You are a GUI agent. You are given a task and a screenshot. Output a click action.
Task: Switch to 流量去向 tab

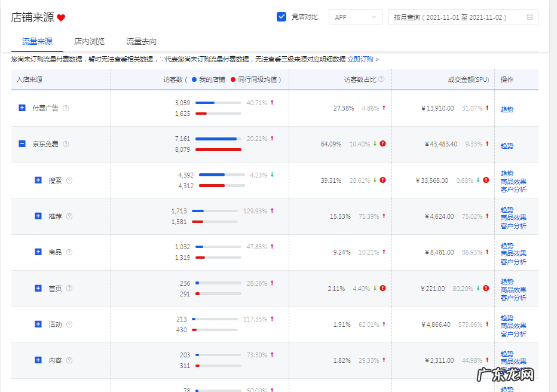(141, 41)
